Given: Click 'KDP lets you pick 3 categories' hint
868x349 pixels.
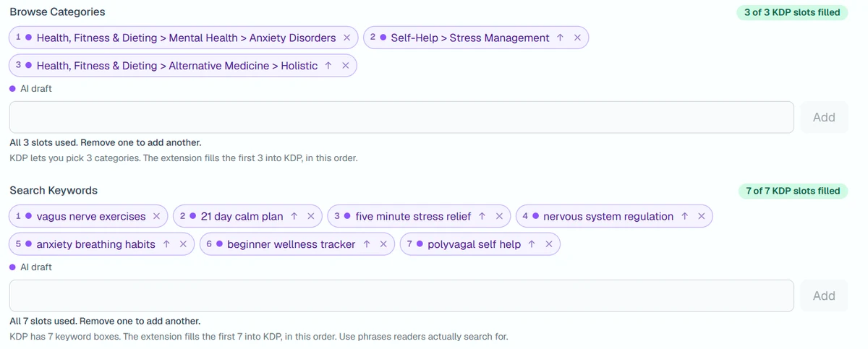Looking at the screenshot, I should coord(184,158).
